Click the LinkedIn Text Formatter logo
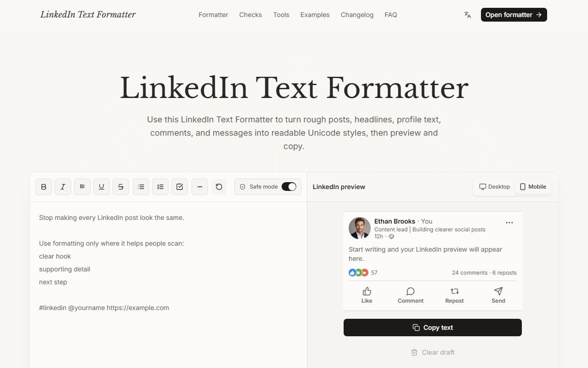588x368 pixels. pos(88,15)
